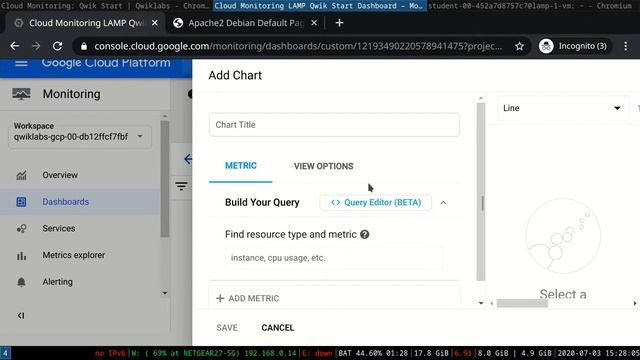Click the Services icon in sidebar
The image size is (640, 360).
[21, 229]
